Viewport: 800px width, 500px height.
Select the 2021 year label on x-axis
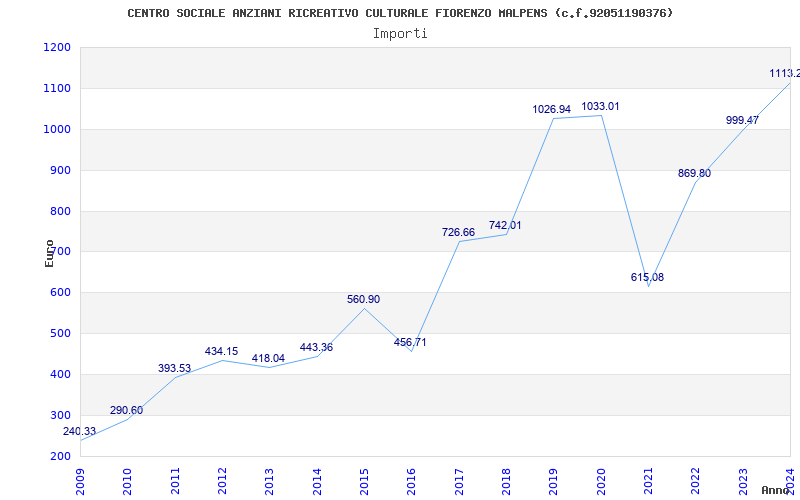tap(648, 479)
